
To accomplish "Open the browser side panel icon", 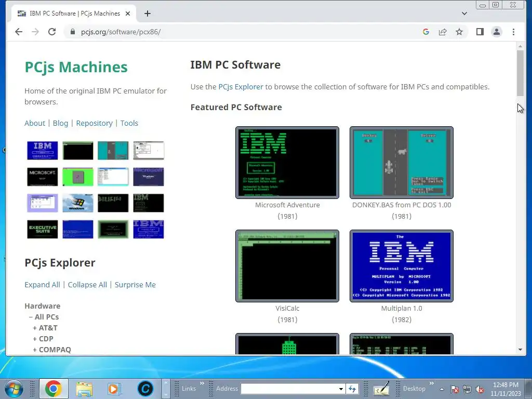I will [480, 32].
